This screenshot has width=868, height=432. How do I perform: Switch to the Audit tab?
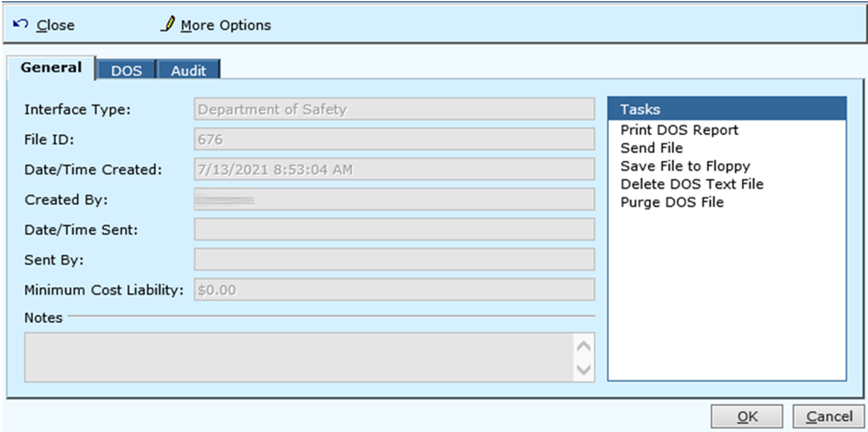(x=188, y=71)
